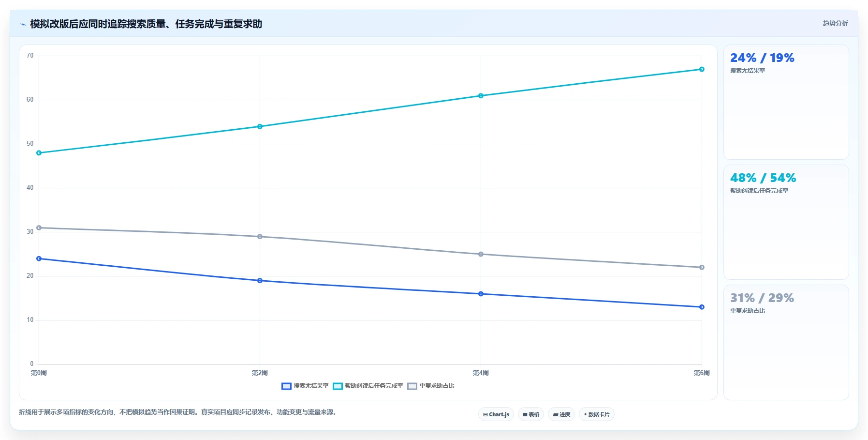
Task: Select the gray data point at 第0周
Action: coord(39,228)
